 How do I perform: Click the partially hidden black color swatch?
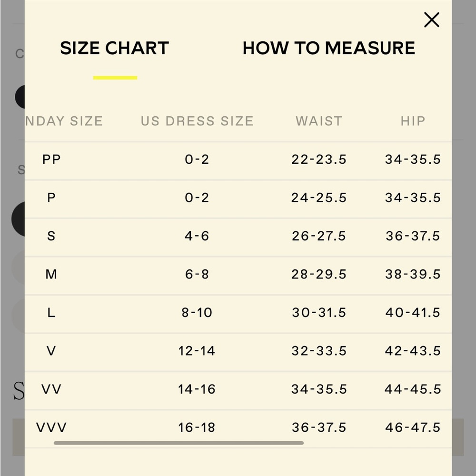20,97
